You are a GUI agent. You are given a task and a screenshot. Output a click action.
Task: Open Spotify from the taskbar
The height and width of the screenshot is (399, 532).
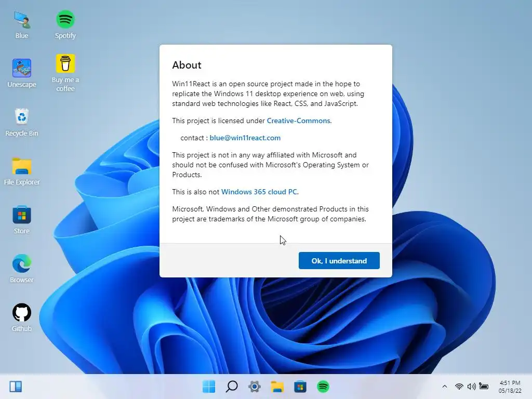(x=323, y=387)
